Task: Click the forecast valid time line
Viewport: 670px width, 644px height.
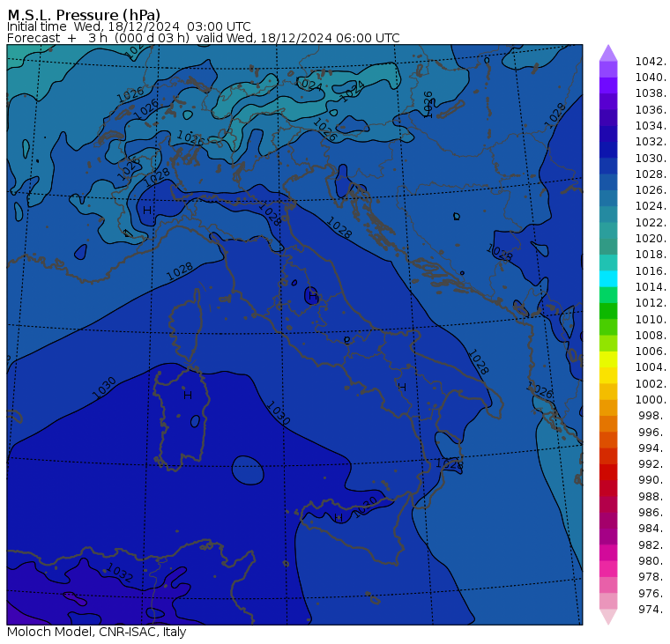Action: point(204,38)
